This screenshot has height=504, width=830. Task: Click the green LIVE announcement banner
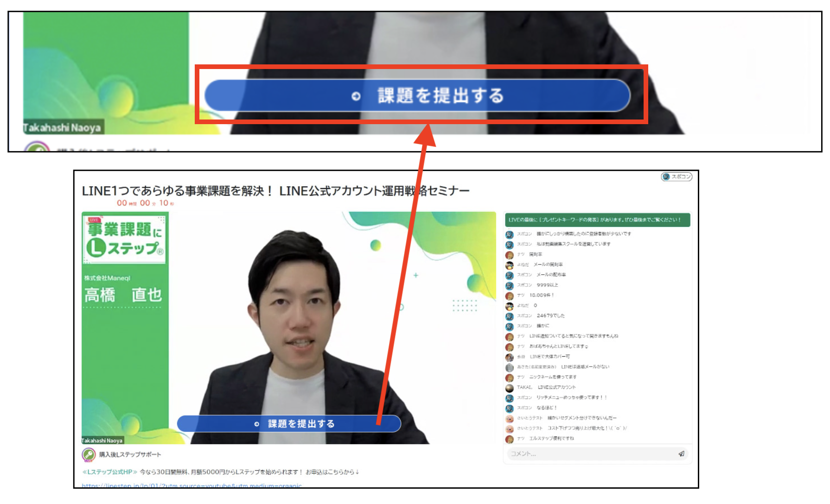597,220
